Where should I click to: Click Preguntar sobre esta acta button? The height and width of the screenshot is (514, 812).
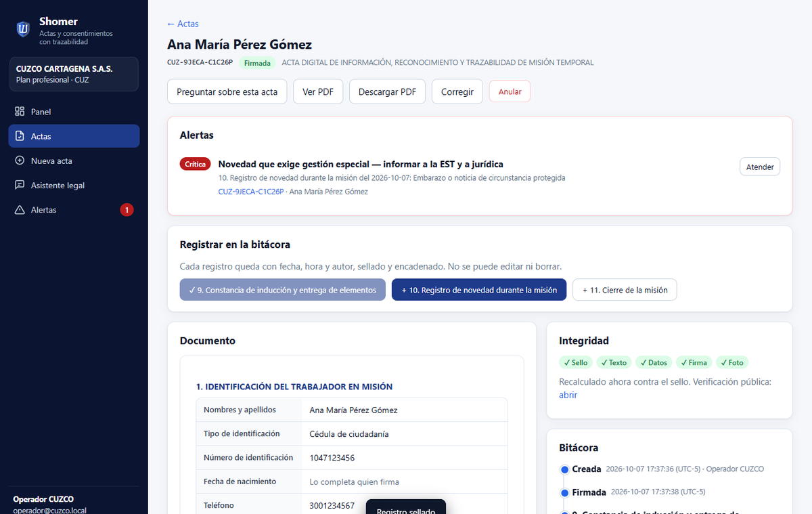point(227,92)
